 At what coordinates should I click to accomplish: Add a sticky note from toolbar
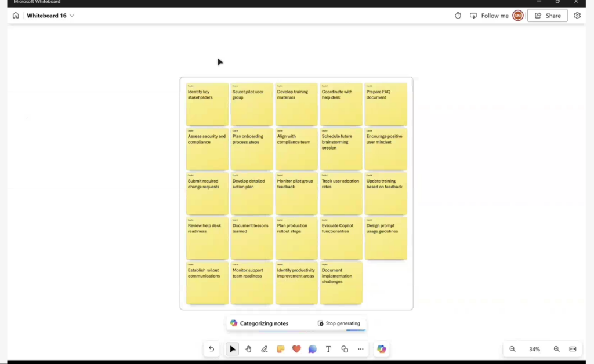pos(281,349)
